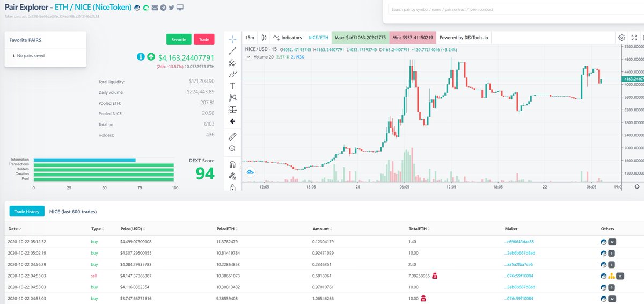This screenshot has height=304, width=644.
Task: Select the text annotation tool
Action: click(232, 86)
